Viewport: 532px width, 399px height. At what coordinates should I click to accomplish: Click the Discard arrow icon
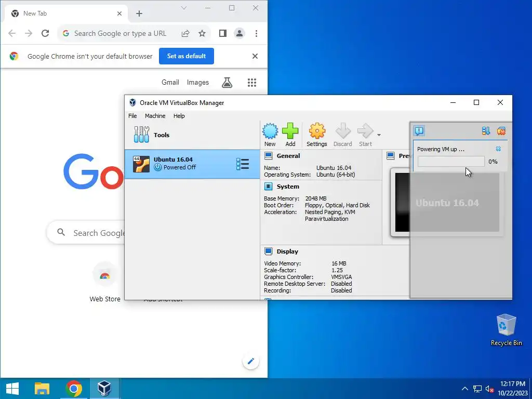click(x=343, y=135)
